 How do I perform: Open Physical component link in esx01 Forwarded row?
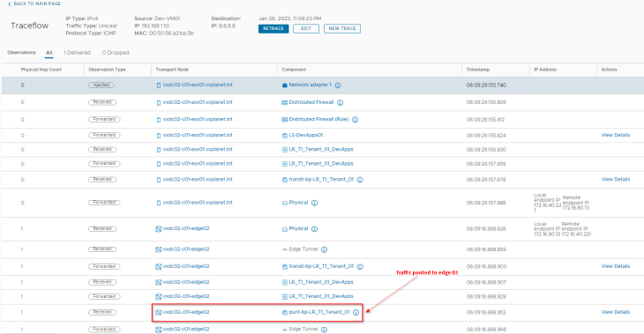point(298,203)
